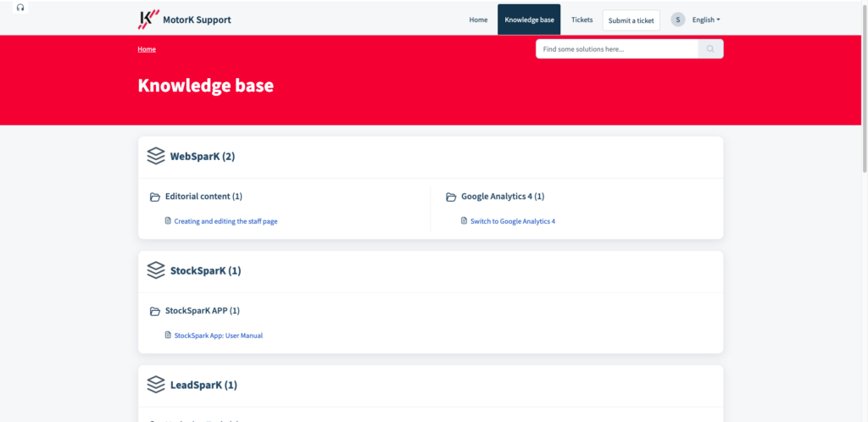Click the Home breadcrumb link
The image size is (868, 422).
point(147,49)
